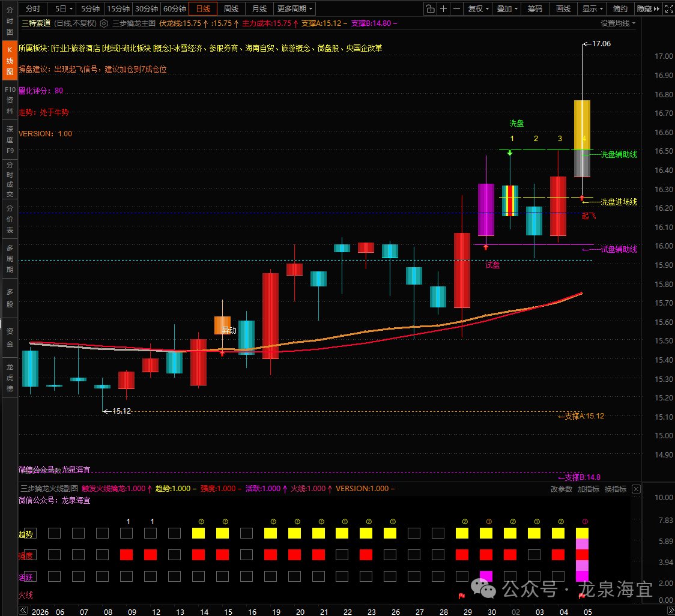
Task: Close the 三步擒龙火线副图 sub-chart panel
Action: coord(636,489)
